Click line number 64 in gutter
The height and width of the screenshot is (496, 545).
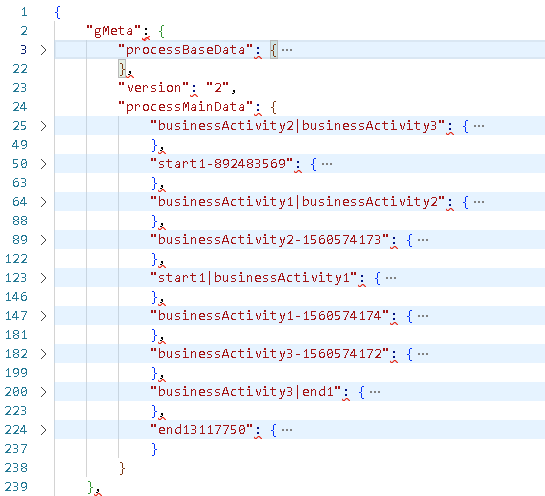[x=20, y=202]
